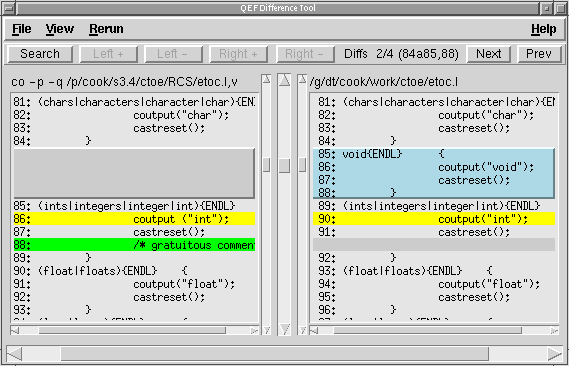Select line 81 in the left pane
This screenshot has width=569, height=366.
tap(134, 102)
